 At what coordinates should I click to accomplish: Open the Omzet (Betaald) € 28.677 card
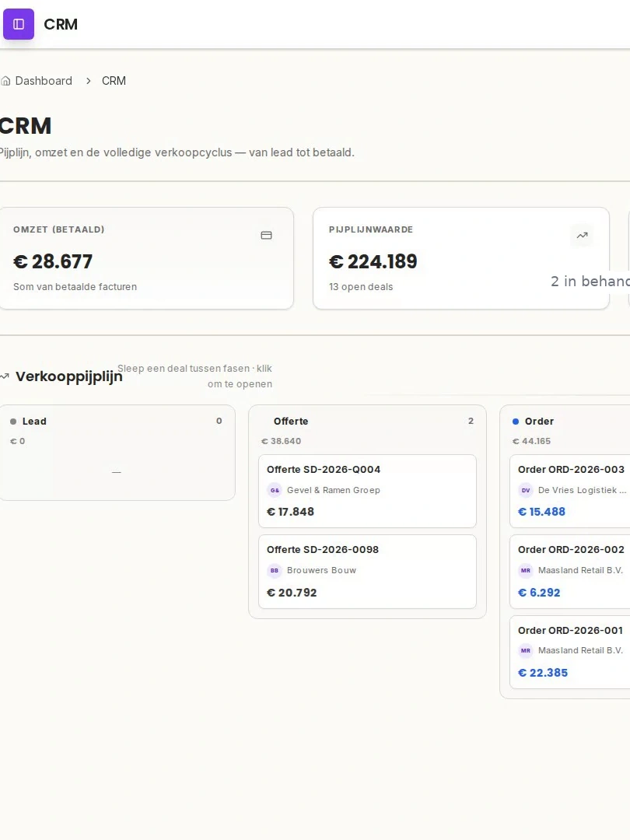pyautogui.click(x=146, y=258)
